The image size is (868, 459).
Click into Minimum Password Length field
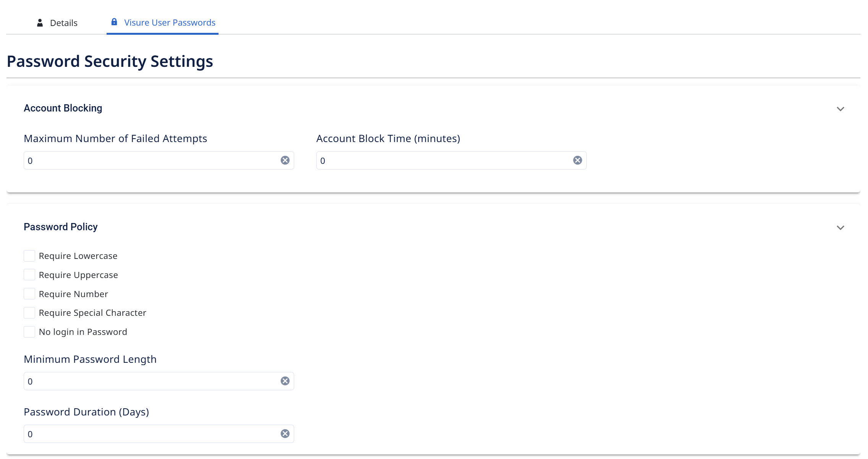(x=153, y=381)
